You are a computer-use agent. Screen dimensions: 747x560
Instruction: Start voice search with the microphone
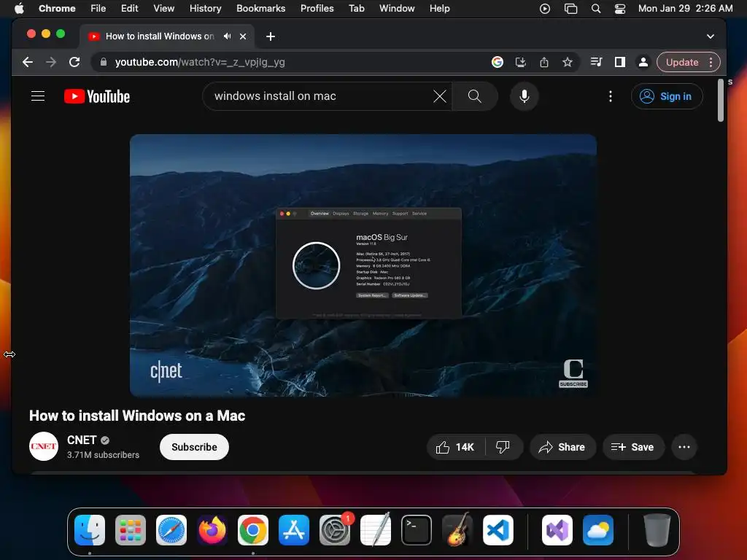(x=524, y=96)
